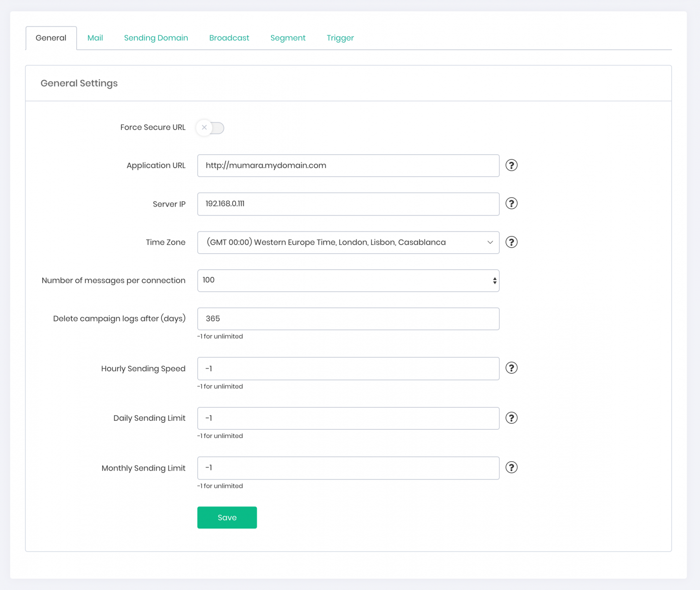The height and width of the screenshot is (590, 700).
Task: Click Monthly Sending Limit help icon
Action: tap(512, 468)
